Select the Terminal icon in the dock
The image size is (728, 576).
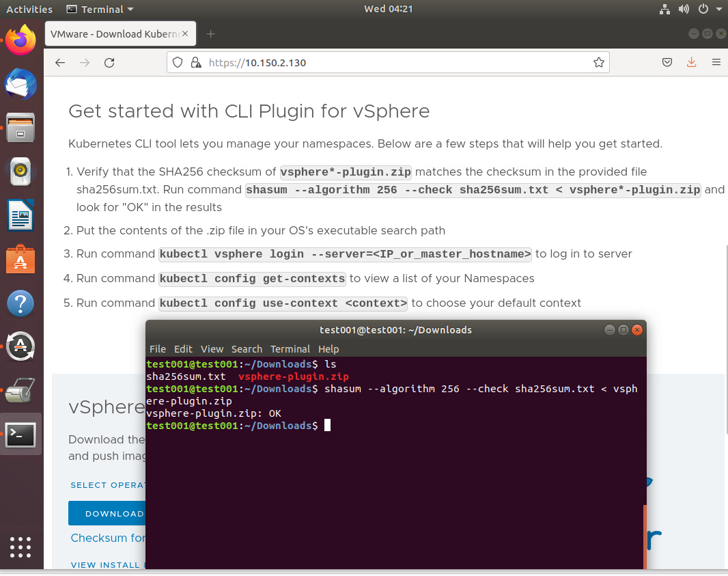pyautogui.click(x=20, y=435)
